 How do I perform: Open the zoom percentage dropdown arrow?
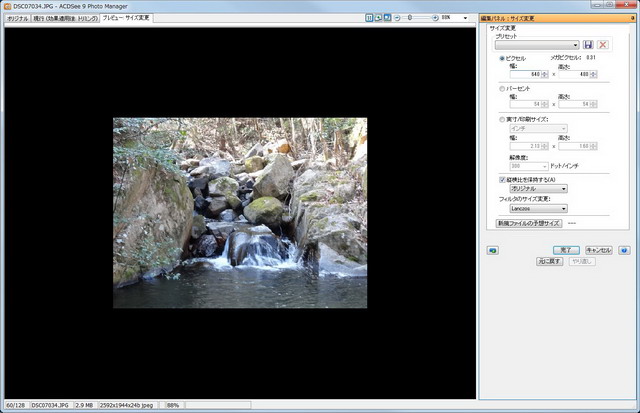[x=465, y=18]
